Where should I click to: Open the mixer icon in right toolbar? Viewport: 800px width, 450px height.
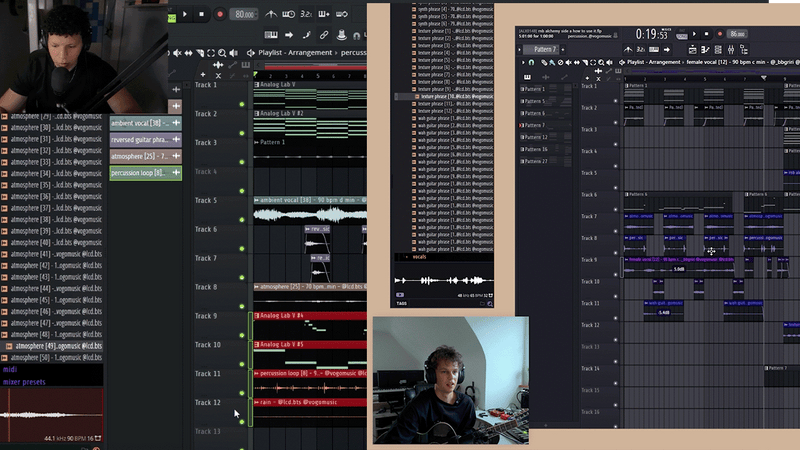(731, 49)
